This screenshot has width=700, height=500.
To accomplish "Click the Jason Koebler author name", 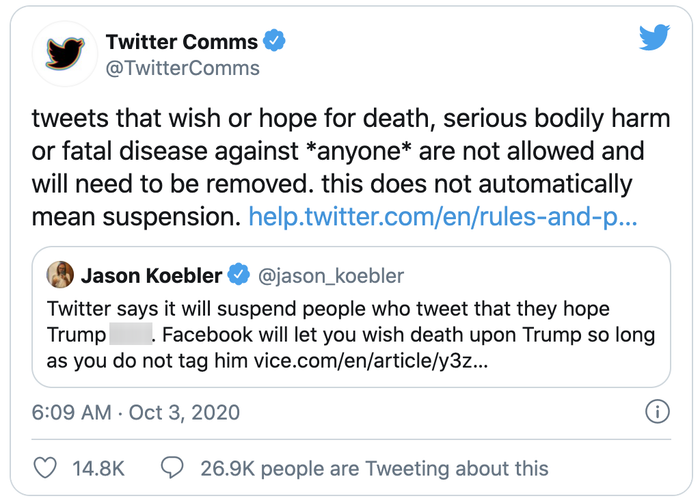I will [x=151, y=274].
